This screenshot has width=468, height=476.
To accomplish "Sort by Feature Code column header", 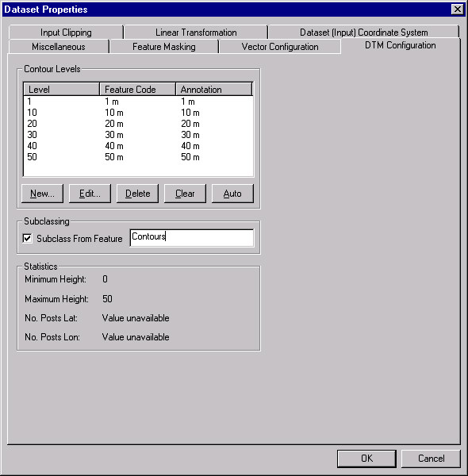I will (x=138, y=89).
